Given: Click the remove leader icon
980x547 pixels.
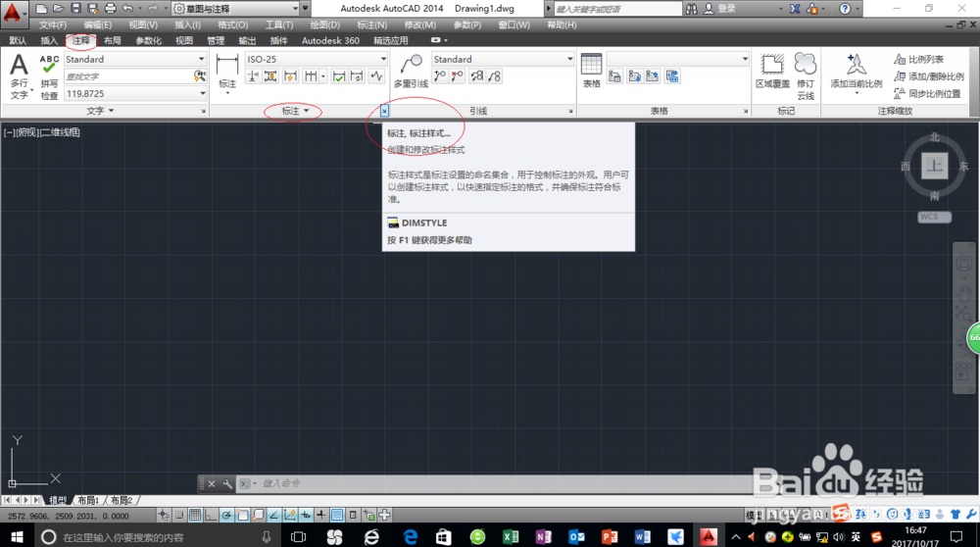Looking at the screenshot, I should pyautogui.click(x=458, y=76).
